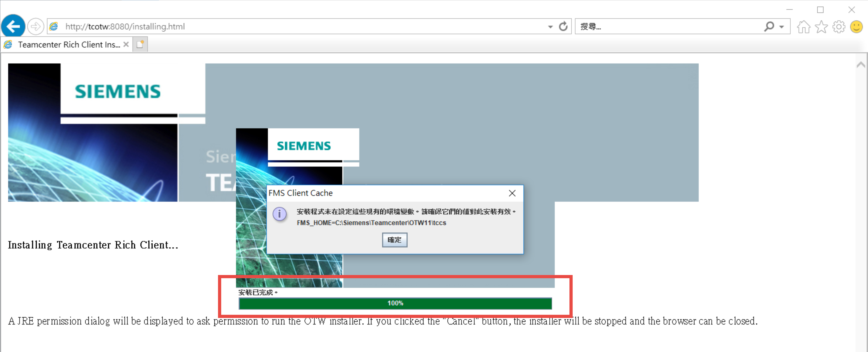Close the Teamcenter Rich Client tab
Screen dimensions: 868x352
click(x=126, y=44)
